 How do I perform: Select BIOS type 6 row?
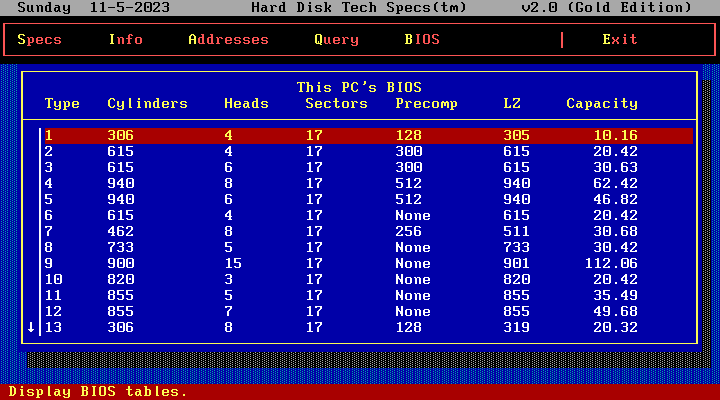(x=369, y=215)
